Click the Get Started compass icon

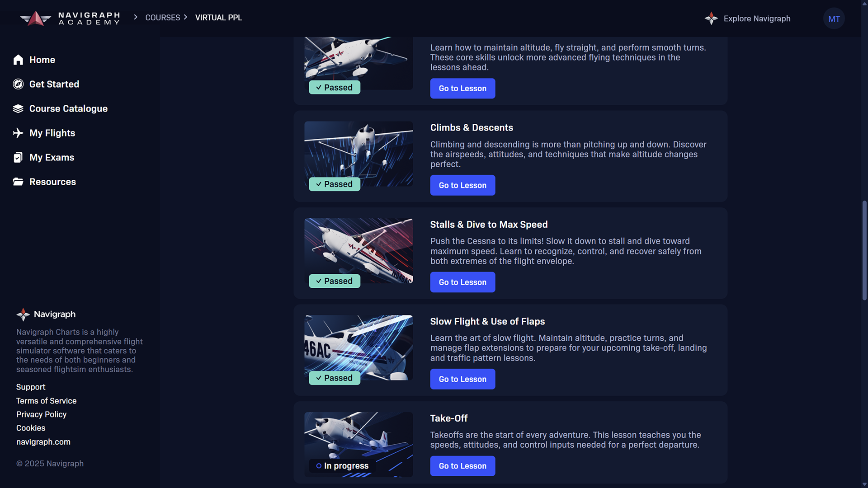[18, 84]
